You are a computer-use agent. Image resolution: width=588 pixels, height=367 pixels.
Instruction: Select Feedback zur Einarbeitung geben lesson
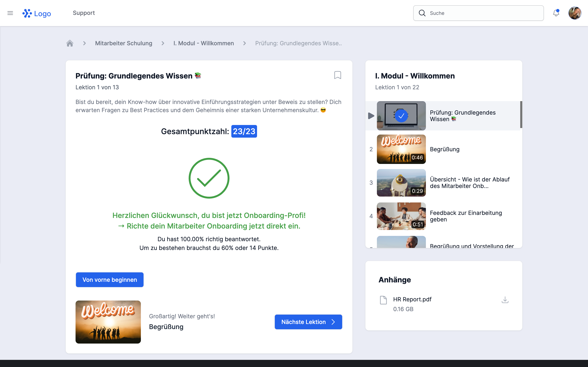click(x=465, y=216)
